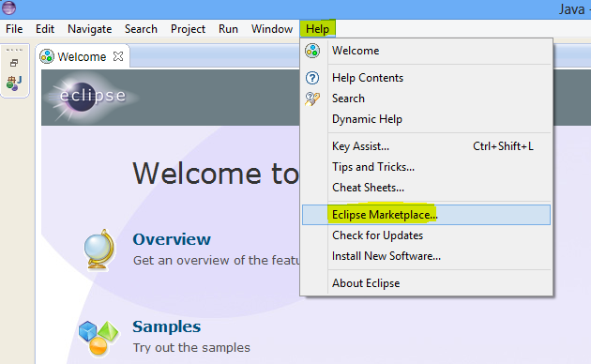Click the Welcome menu item icon
Viewport: 591px width, 364px height.
[312, 51]
